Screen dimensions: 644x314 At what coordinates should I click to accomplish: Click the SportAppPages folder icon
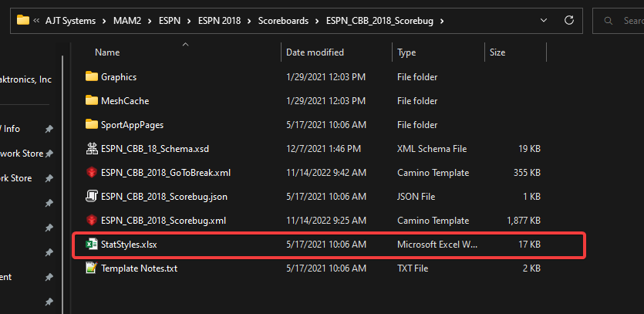coord(92,125)
